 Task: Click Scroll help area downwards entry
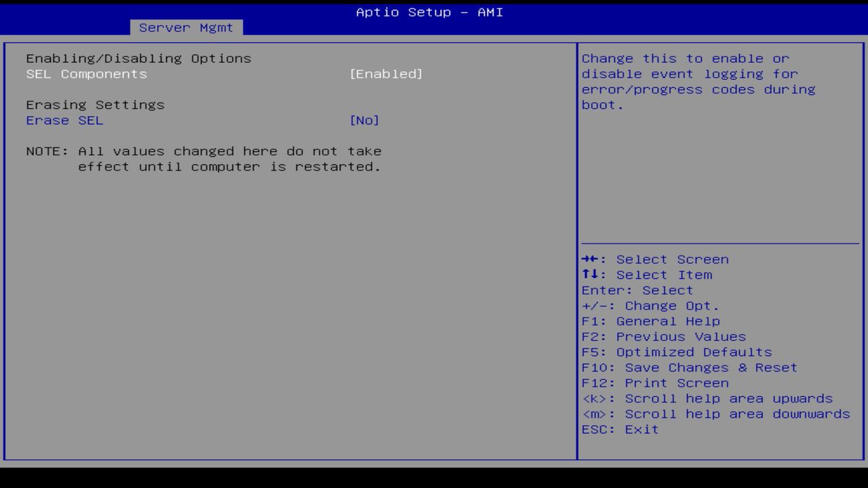(715, 413)
